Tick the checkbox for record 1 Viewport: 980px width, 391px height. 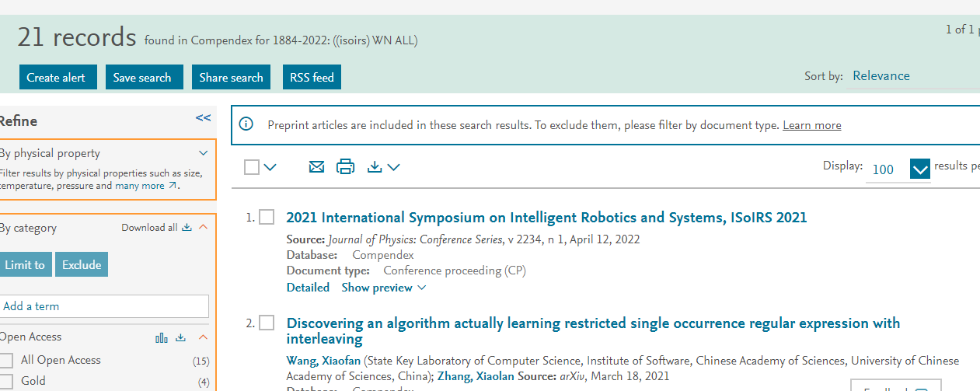coord(267,217)
